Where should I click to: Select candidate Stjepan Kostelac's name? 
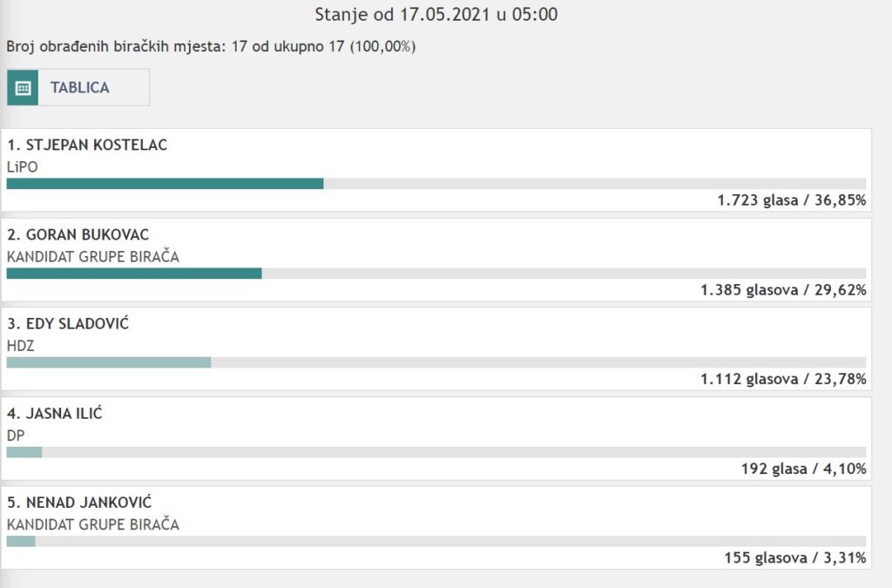pyautogui.click(x=87, y=145)
